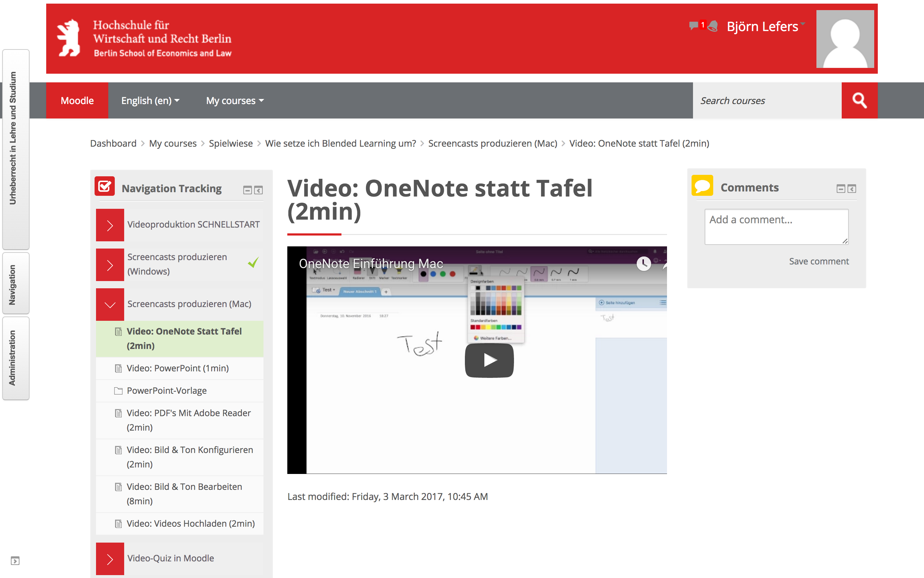
Task: Click the HWR Berlin bear logo
Action: (x=69, y=38)
